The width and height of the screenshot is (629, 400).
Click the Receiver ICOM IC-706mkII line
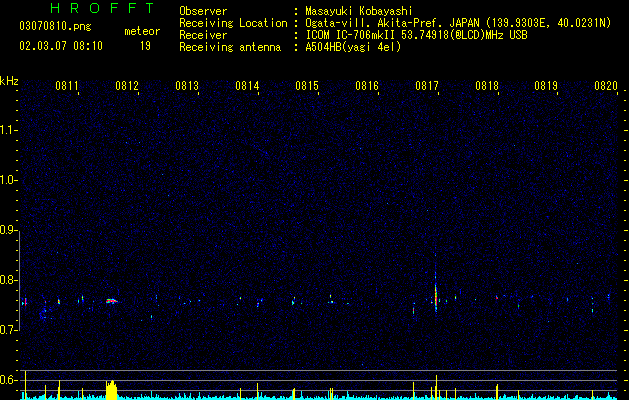(353, 35)
